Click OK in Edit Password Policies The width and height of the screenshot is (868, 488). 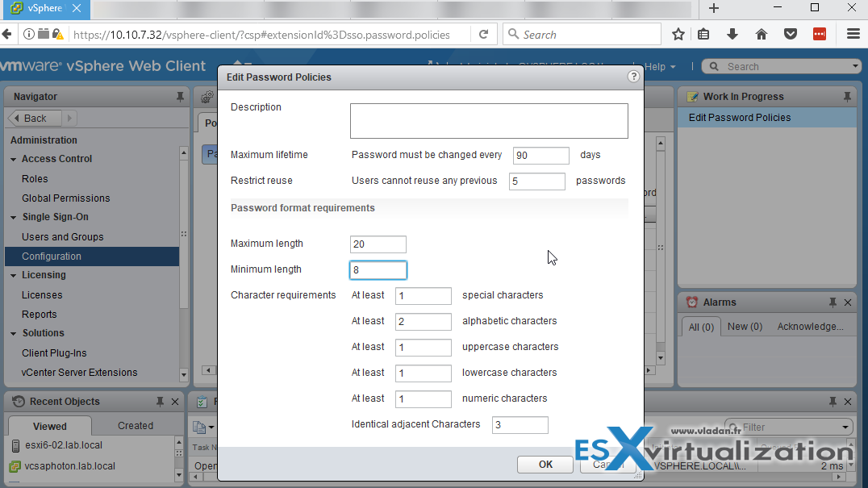545,465
